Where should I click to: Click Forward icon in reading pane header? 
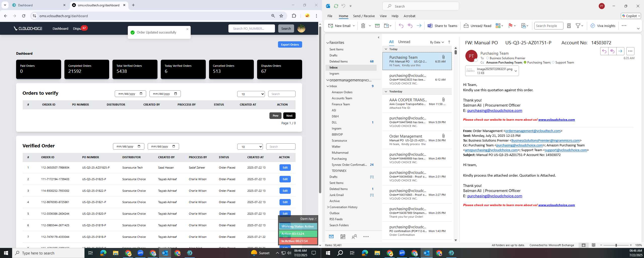(620, 51)
